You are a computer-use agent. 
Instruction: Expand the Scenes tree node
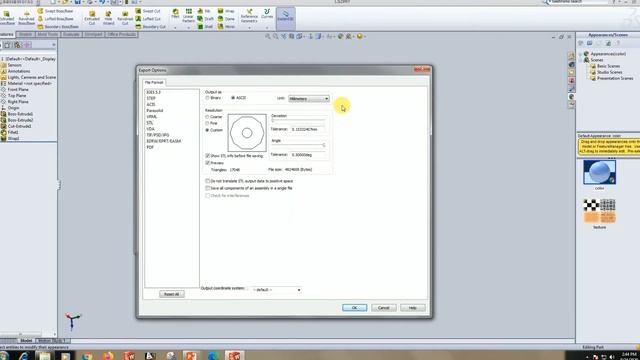tap(581, 60)
